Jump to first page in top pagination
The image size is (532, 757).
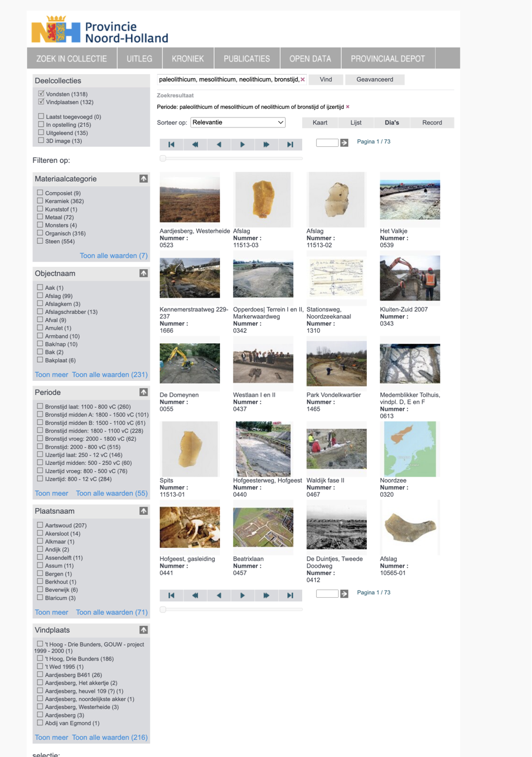coord(171,145)
